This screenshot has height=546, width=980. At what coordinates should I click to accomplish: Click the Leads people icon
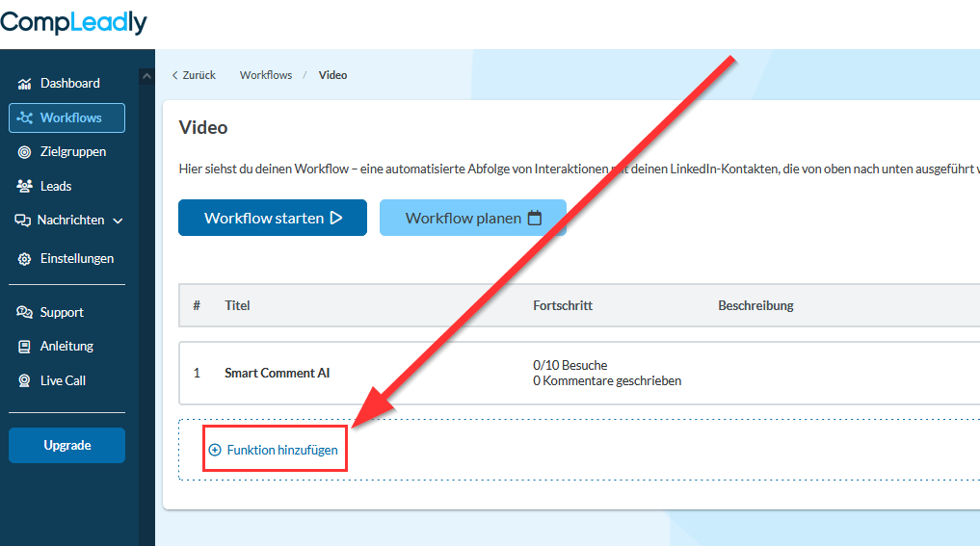[x=25, y=186]
